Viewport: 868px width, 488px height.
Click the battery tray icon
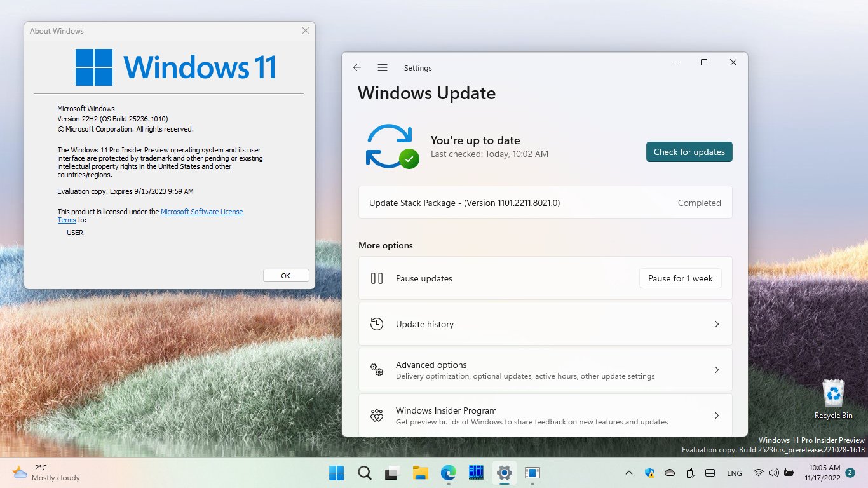coord(789,473)
